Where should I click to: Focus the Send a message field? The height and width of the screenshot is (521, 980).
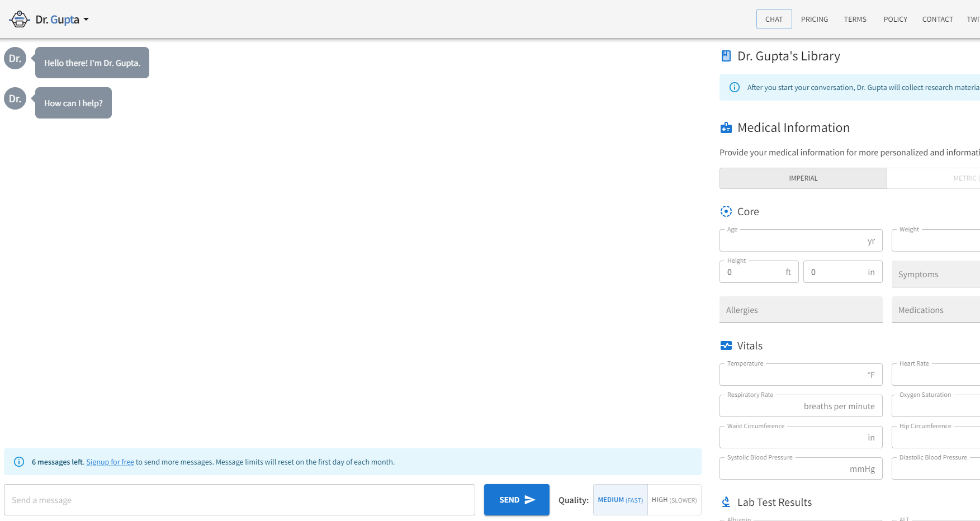pos(239,500)
